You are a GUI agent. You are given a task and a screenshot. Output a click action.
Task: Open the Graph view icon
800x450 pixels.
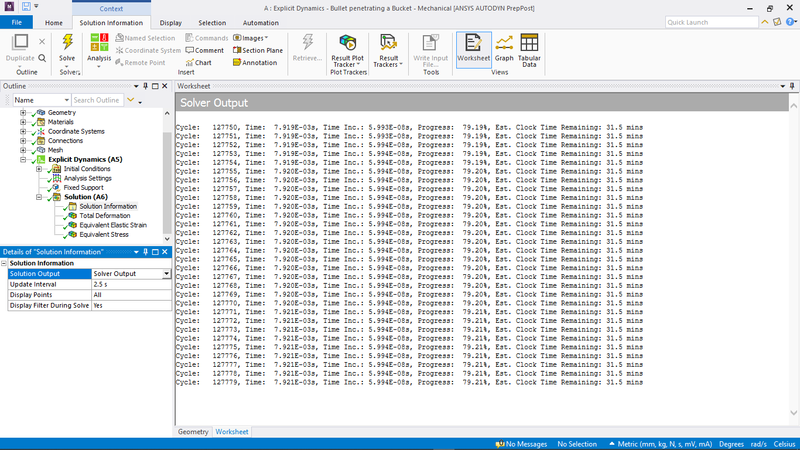pyautogui.click(x=504, y=43)
